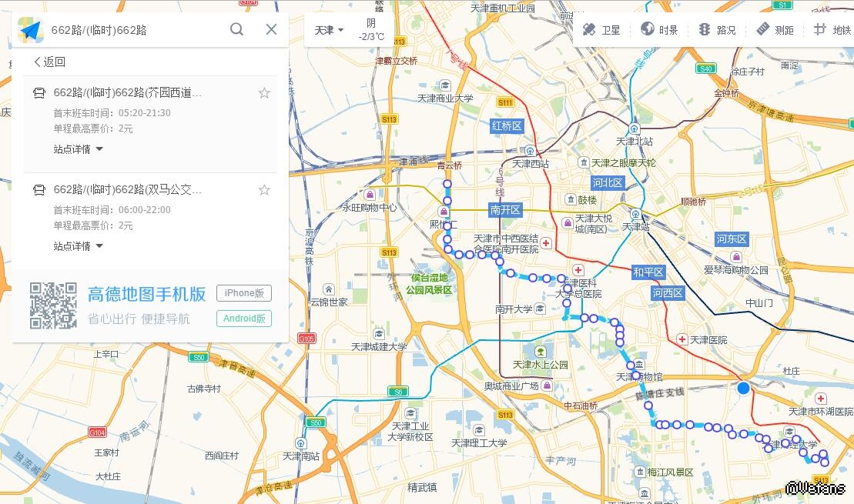Show 路况 traffic layer
Image resolution: width=854 pixels, height=504 pixels.
tap(717, 30)
